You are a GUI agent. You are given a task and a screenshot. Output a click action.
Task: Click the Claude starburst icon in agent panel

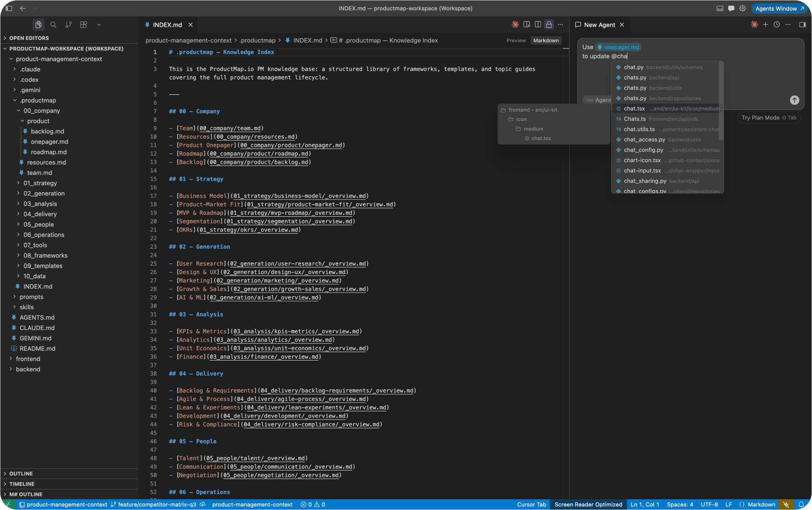[x=754, y=24]
